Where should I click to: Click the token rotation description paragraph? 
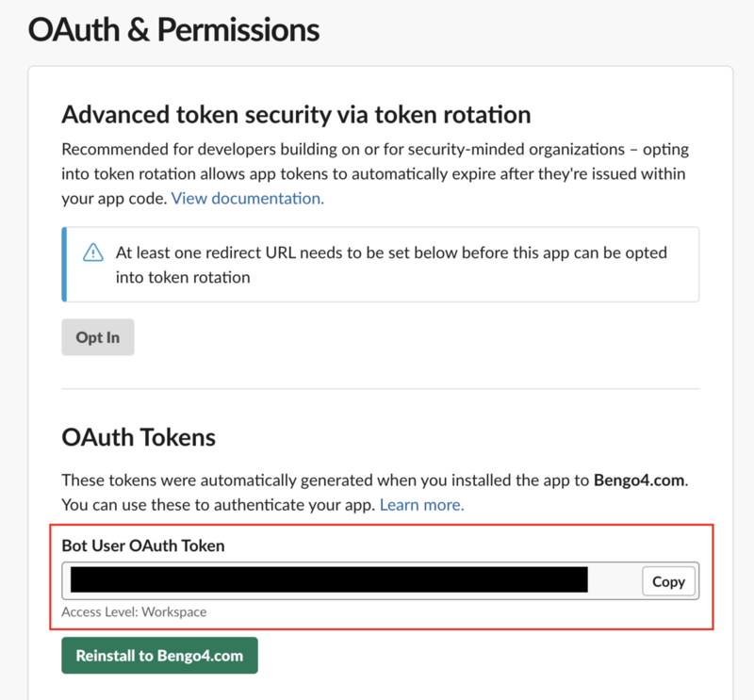pos(375,173)
